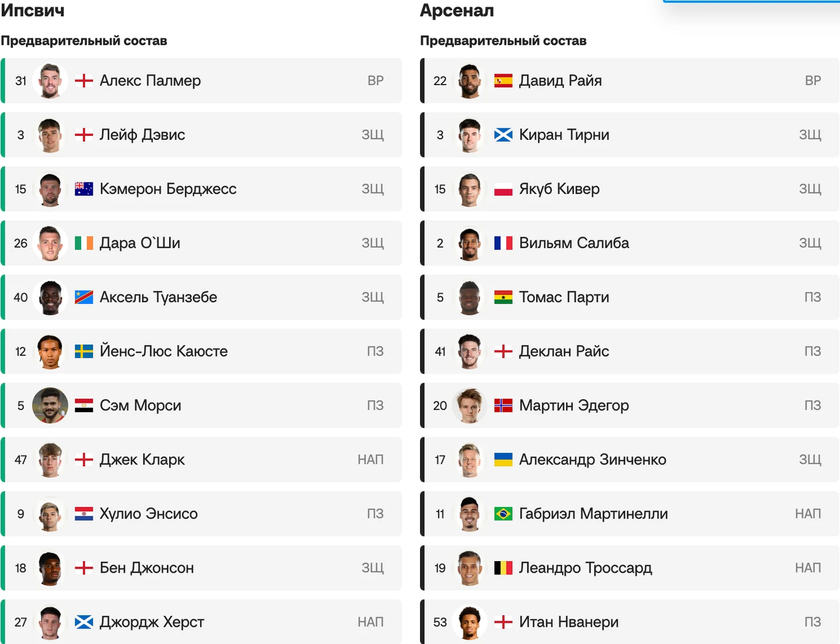Click the НАП position label for Джордж Херст
840x644 pixels.
click(370, 622)
